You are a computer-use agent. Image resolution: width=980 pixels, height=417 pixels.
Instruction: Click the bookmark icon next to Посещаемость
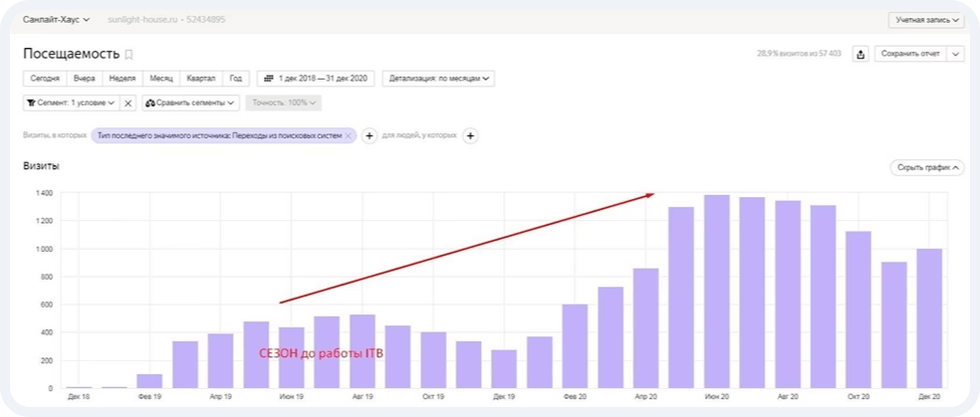click(128, 55)
